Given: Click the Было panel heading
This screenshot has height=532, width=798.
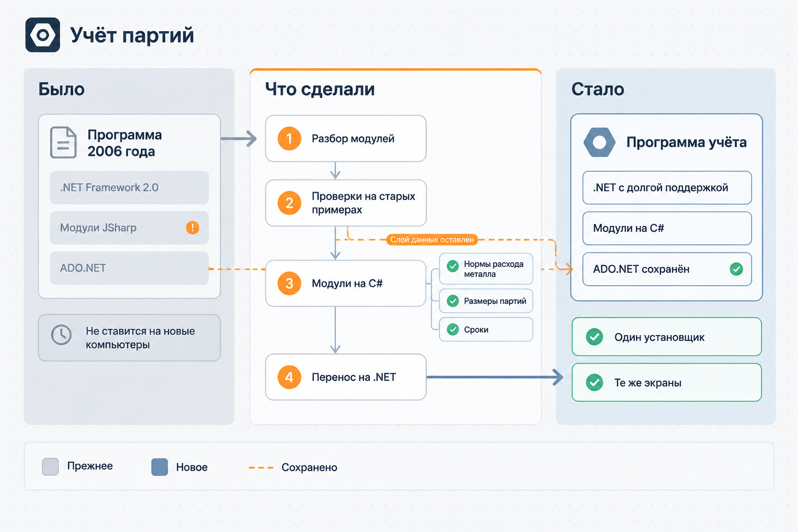Looking at the screenshot, I should [61, 89].
